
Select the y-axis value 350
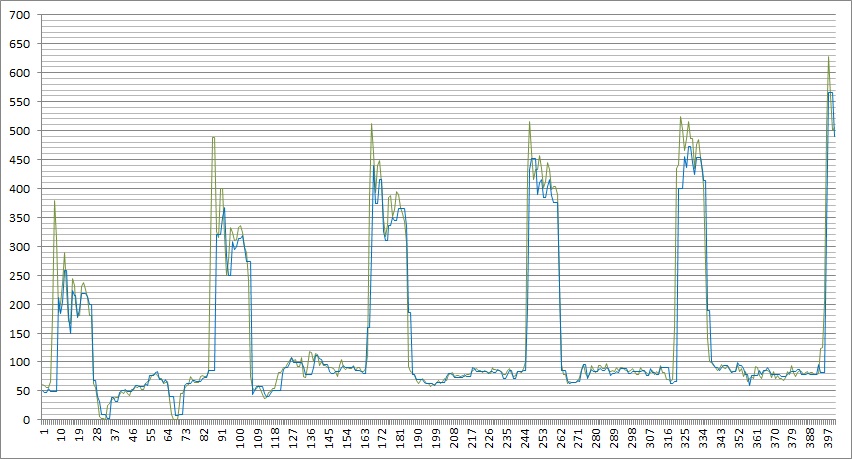[x=20, y=218]
